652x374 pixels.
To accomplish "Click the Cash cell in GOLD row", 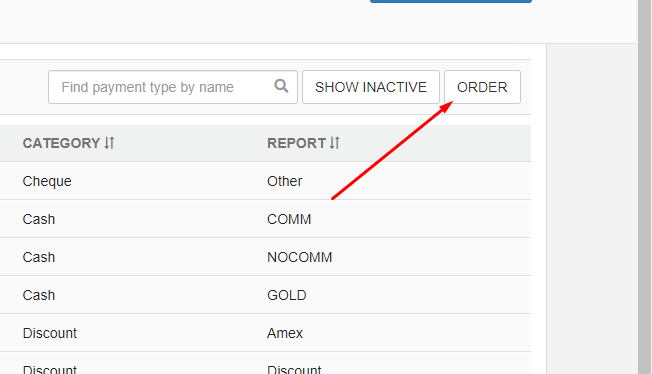I will 39,295.
